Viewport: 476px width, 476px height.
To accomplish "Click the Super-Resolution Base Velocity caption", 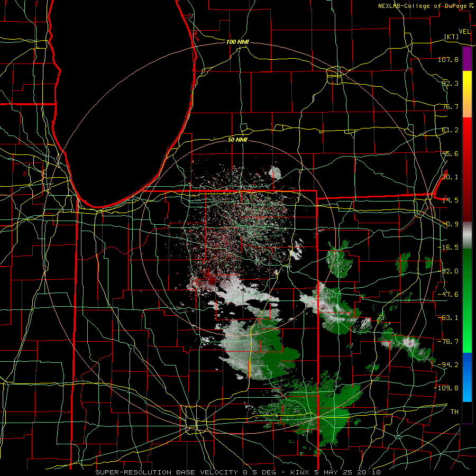I will [x=238, y=472].
